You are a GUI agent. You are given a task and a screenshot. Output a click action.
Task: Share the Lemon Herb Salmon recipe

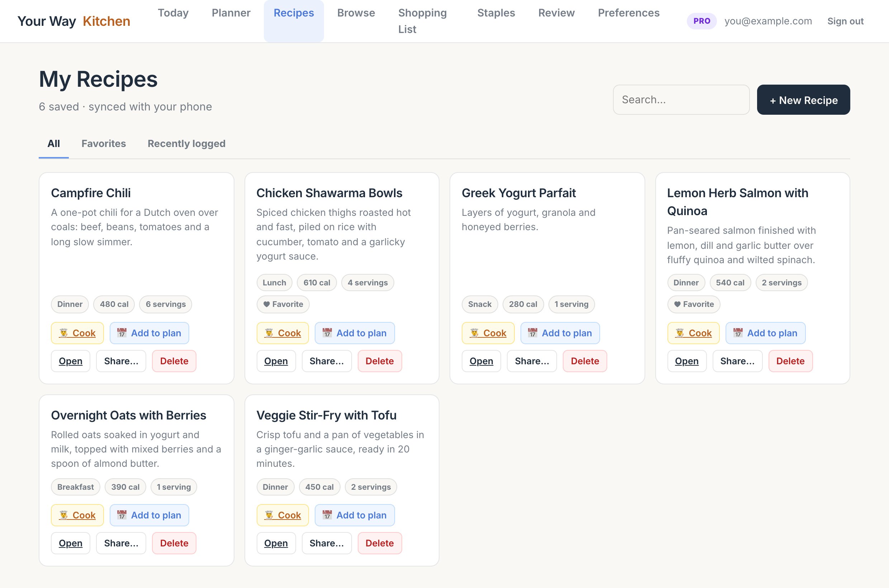(x=737, y=361)
